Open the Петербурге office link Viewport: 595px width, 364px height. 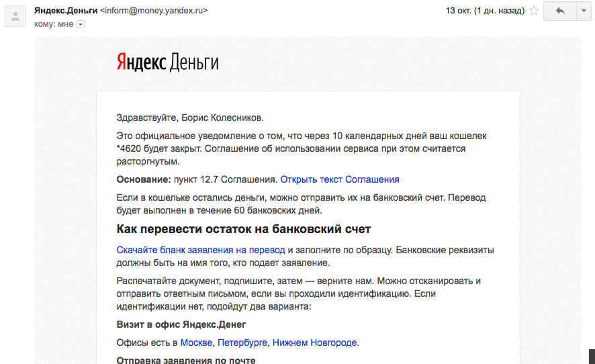tap(242, 343)
